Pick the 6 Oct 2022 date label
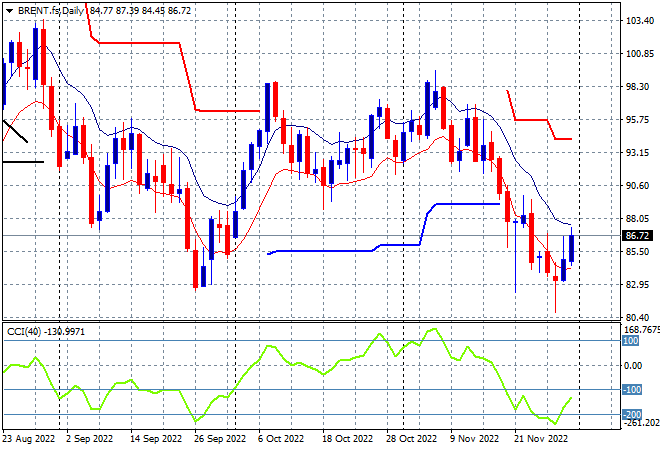The height and width of the screenshot is (450, 660). point(281,439)
